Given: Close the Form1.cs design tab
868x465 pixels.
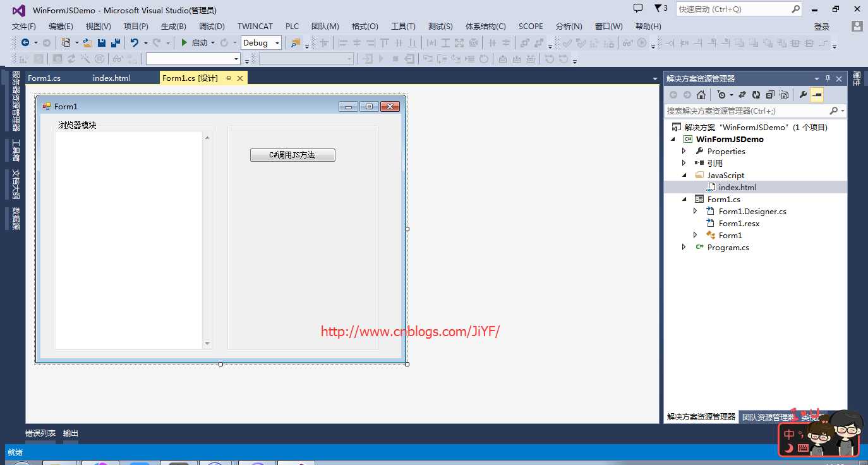Looking at the screenshot, I should (240, 78).
